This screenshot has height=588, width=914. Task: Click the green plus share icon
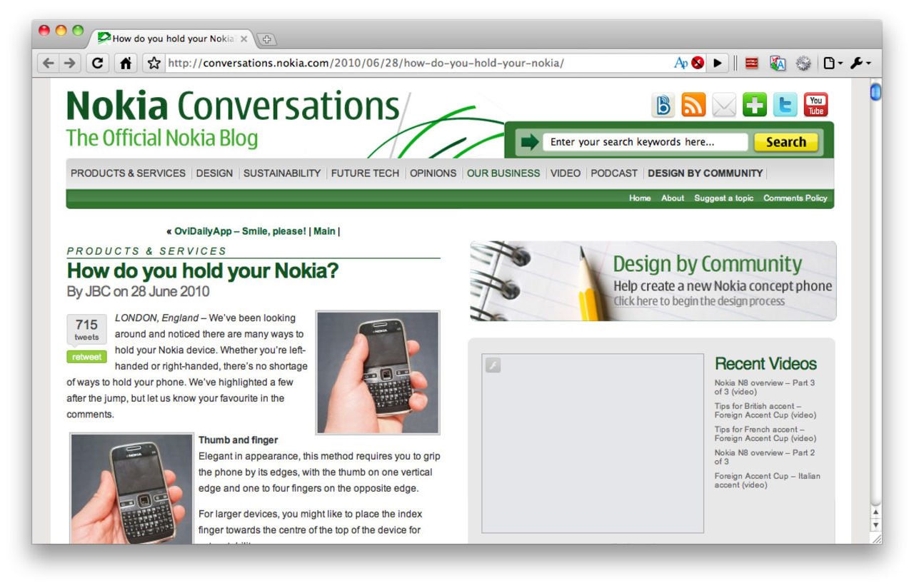pyautogui.click(x=754, y=105)
